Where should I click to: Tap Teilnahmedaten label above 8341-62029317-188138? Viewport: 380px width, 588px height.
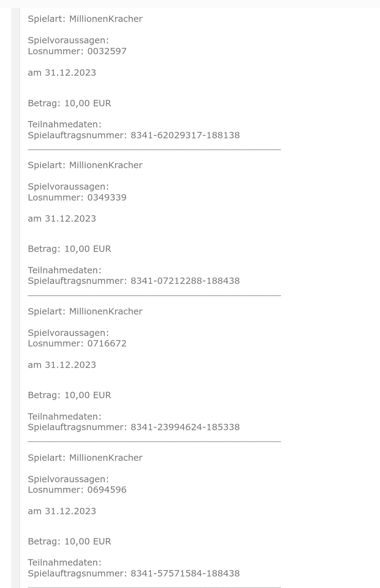pyautogui.click(x=64, y=124)
